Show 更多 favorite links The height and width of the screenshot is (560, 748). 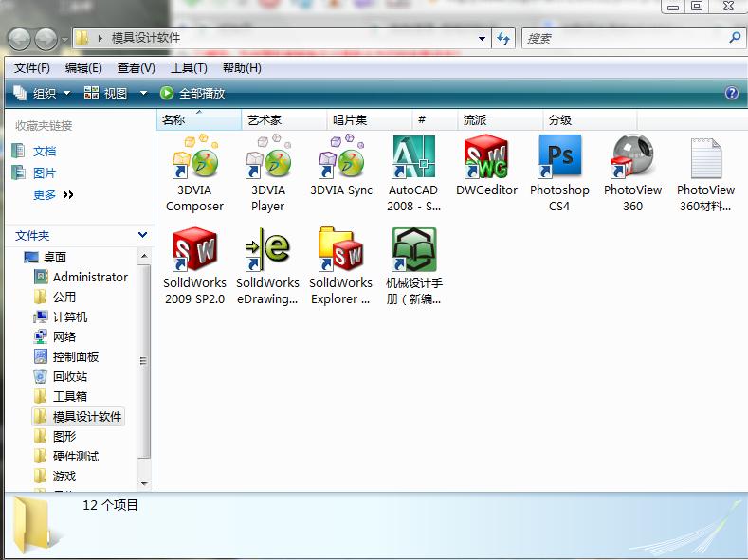click(x=53, y=194)
